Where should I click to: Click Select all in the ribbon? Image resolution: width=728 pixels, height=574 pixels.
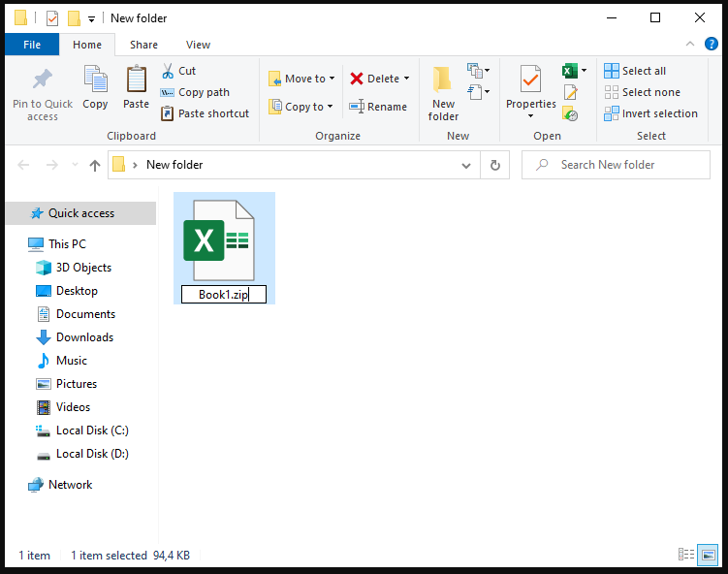coord(635,71)
